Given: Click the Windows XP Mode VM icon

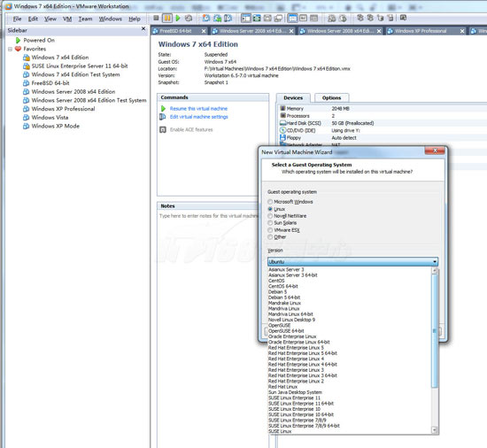Looking at the screenshot, I should (x=26, y=126).
